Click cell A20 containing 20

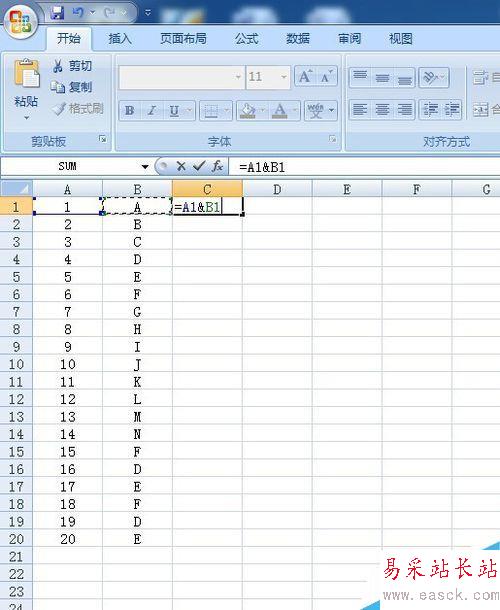click(67, 539)
